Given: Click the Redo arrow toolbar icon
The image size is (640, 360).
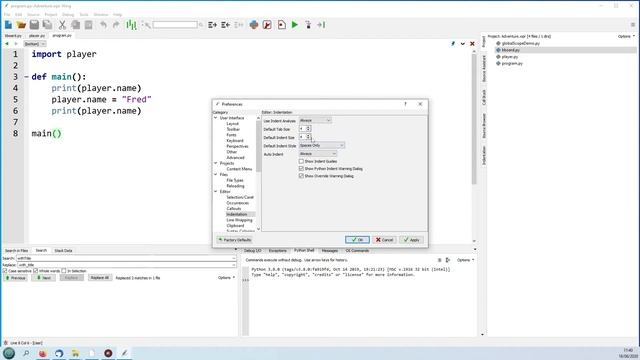Looking at the screenshot, I should [x=116, y=25].
